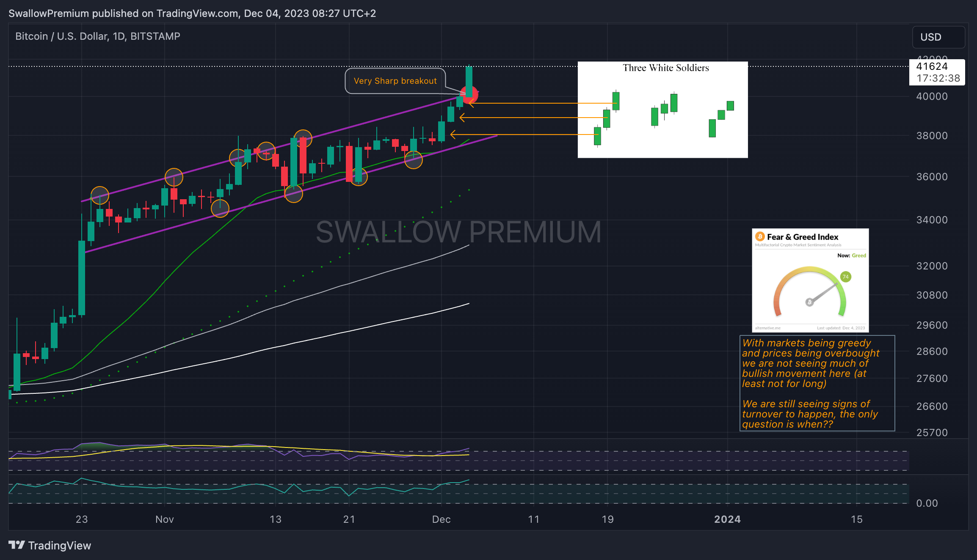Image resolution: width=977 pixels, height=560 pixels.
Task: Click the '2024' date axis label
Action: coord(727,519)
